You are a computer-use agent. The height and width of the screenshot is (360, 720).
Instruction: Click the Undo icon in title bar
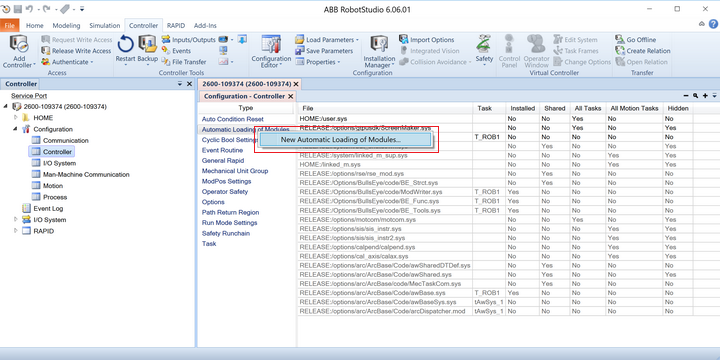(29, 9)
